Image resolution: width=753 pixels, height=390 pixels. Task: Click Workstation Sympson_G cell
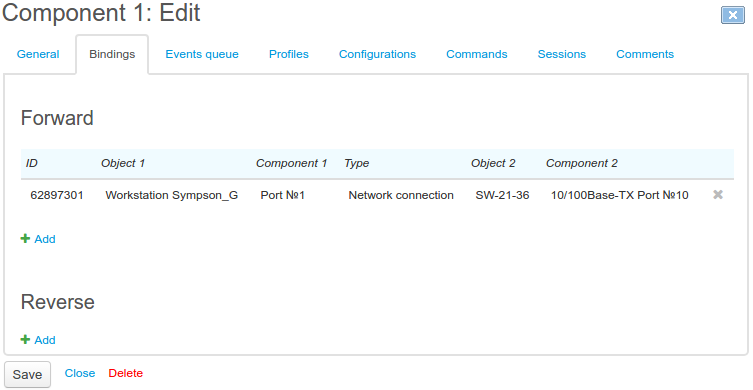click(171, 195)
